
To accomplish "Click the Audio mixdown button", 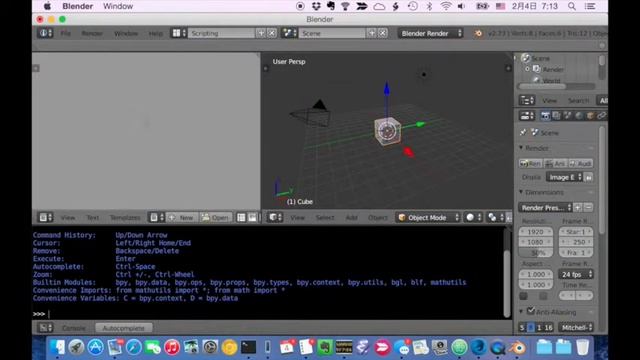I will tap(580, 163).
